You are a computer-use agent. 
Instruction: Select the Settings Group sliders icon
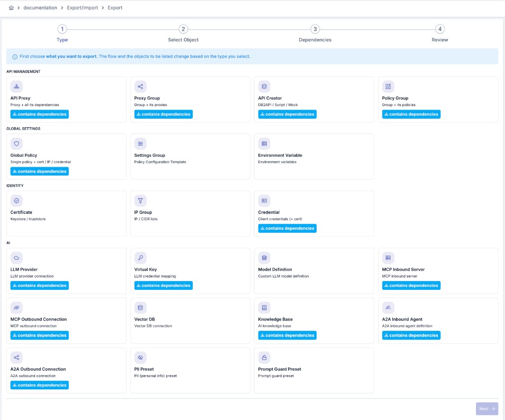[x=141, y=143]
